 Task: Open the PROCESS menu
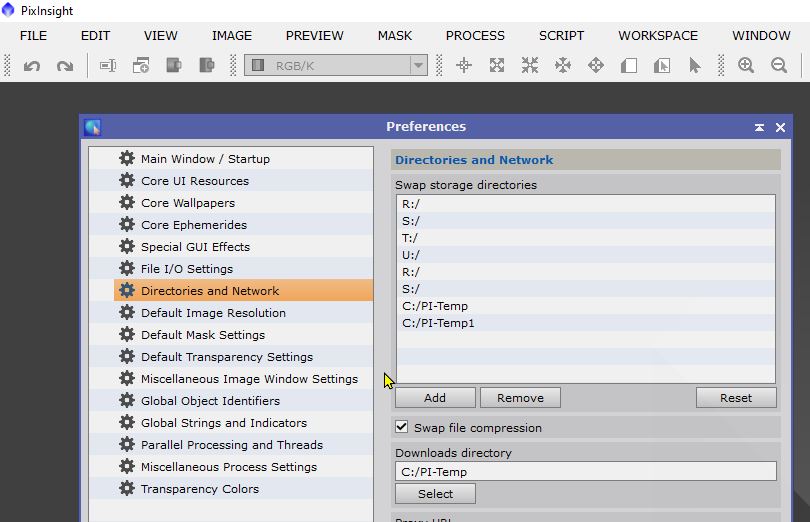pos(475,36)
